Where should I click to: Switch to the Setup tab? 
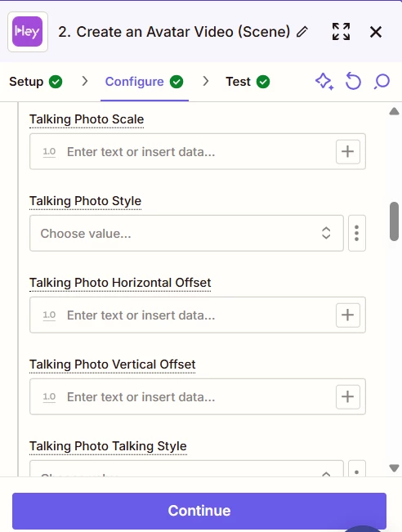click(x=36, y=82)
